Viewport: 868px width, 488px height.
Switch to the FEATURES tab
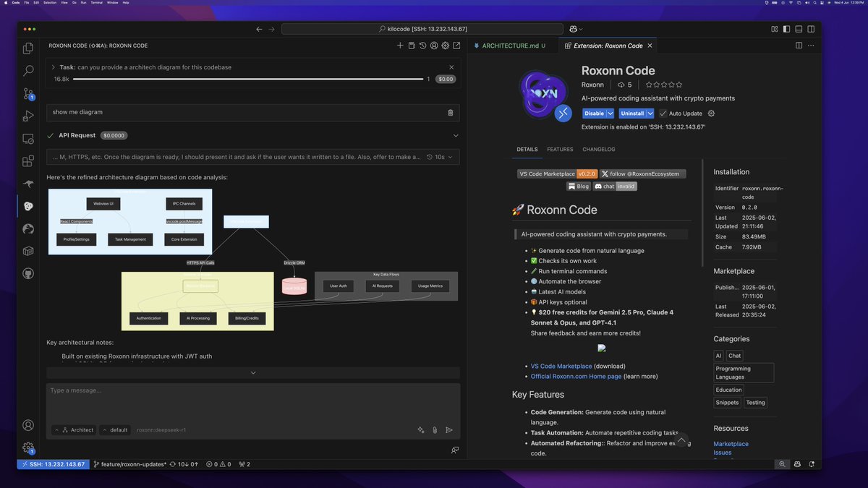[560, 150]
